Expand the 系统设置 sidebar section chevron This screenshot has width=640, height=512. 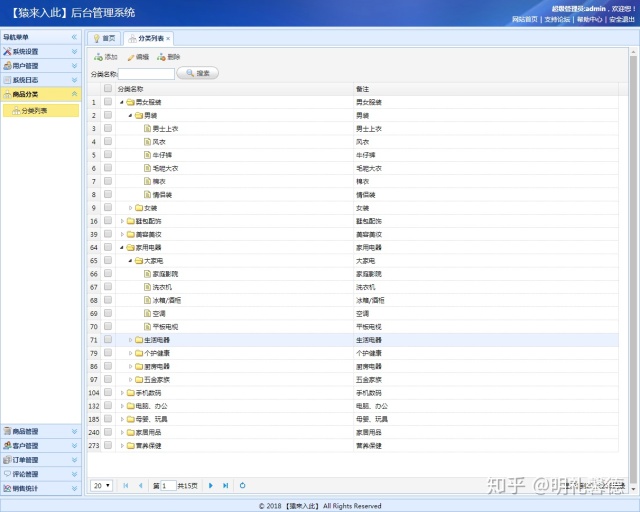pyautogui.click(x=74, y=51)
